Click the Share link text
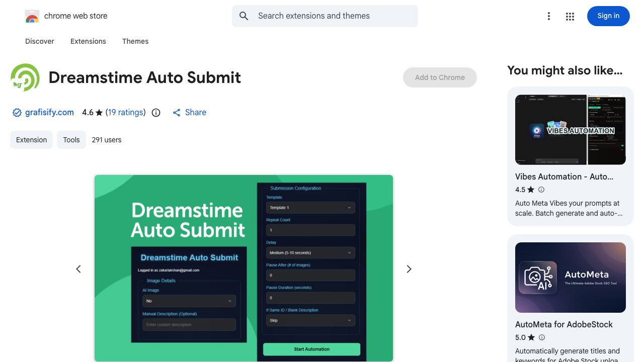 pos(196,113)
